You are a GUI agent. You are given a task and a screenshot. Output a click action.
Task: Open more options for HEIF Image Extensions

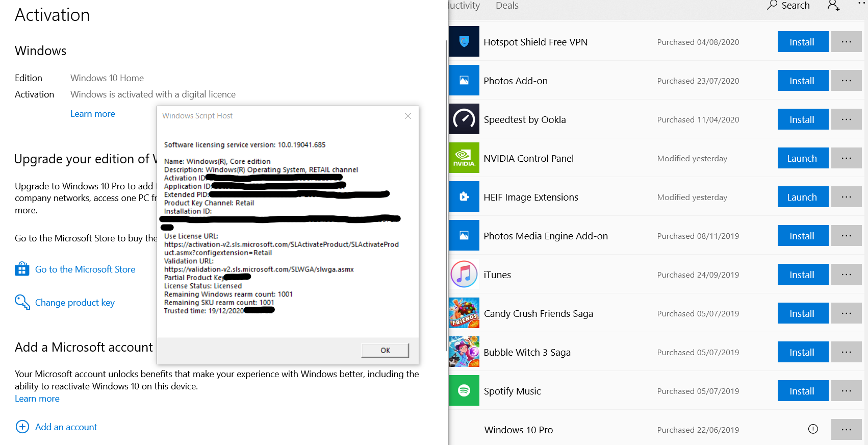point(847,197)
